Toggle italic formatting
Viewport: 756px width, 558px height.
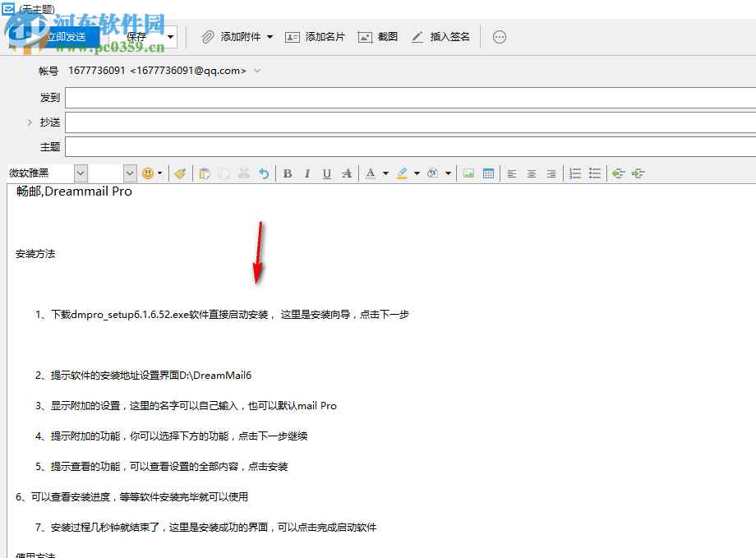(x=307, y=173)
